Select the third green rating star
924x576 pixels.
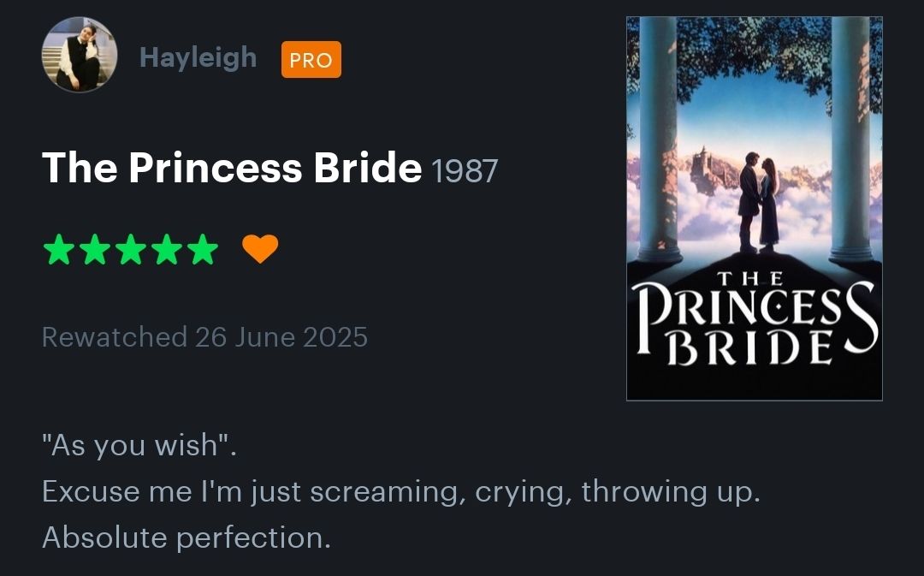pyautogui.click(x=130, y=250)
